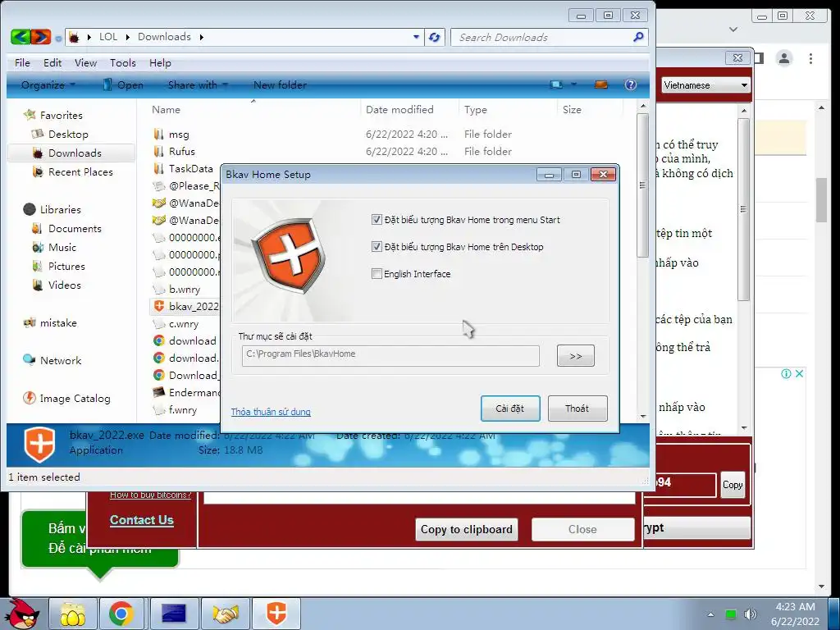Open the Vietnamese language dropdown
This screenshot has width=840, height=630.
(x=705, y=85)
